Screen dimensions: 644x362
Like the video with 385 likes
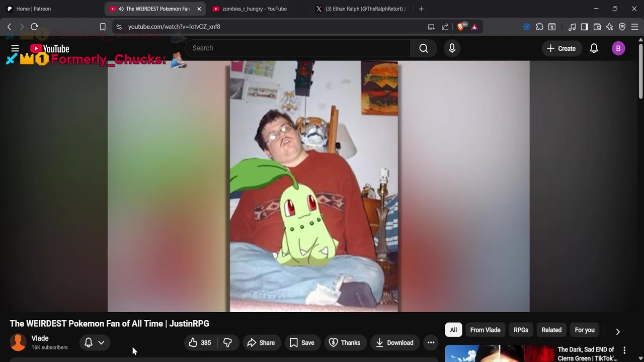[200, 343]
